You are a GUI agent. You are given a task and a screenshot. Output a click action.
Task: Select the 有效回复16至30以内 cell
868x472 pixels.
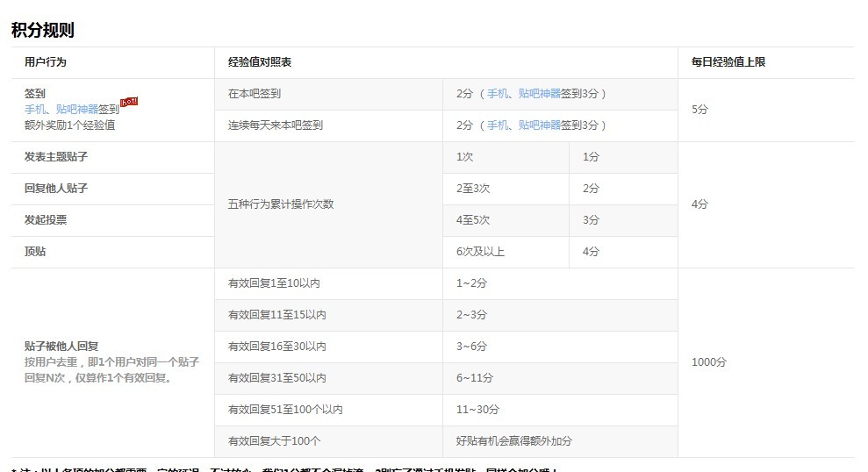click(x=328, y=347)
